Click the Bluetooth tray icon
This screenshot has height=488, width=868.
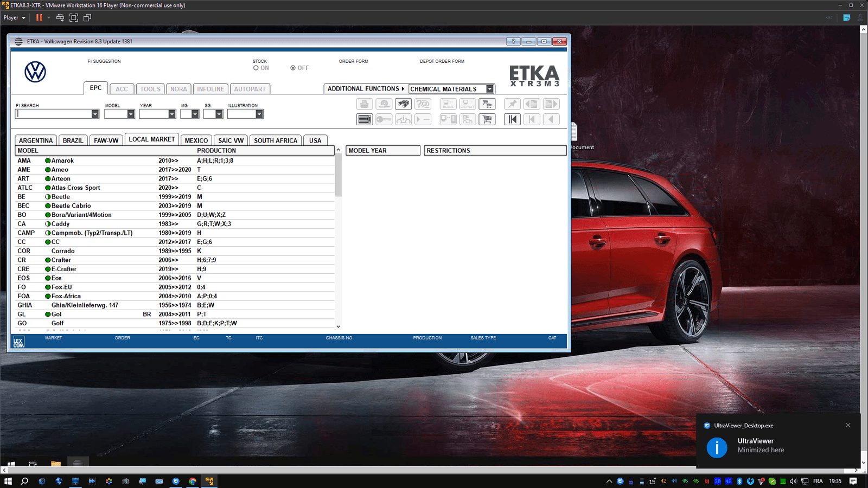click(739, 481)
